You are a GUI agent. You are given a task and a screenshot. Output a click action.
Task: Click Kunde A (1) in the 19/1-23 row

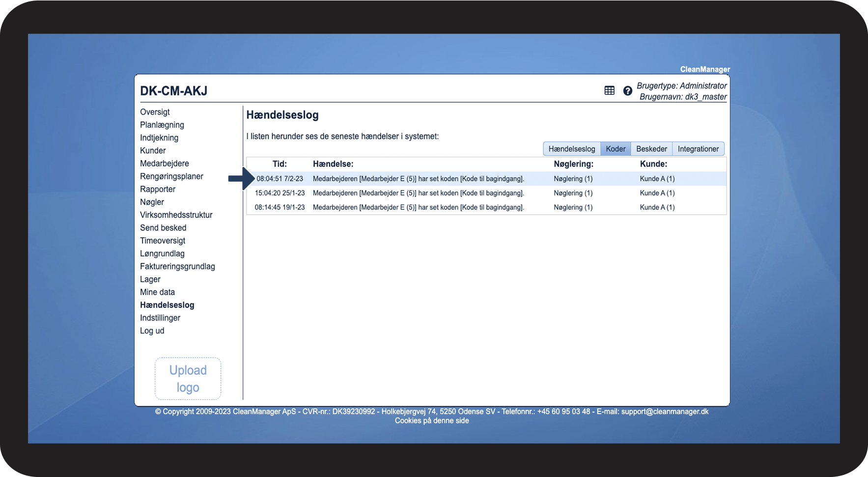point(657,207)
